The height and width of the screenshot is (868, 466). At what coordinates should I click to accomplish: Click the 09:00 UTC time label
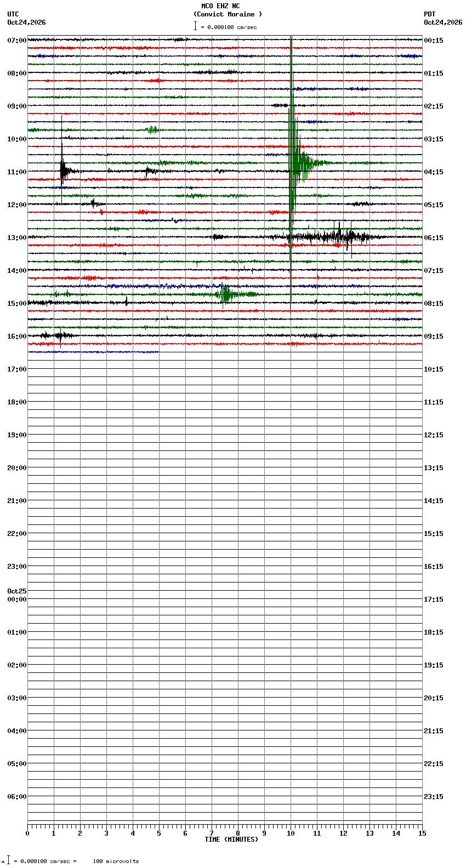[x=17, y=106]
